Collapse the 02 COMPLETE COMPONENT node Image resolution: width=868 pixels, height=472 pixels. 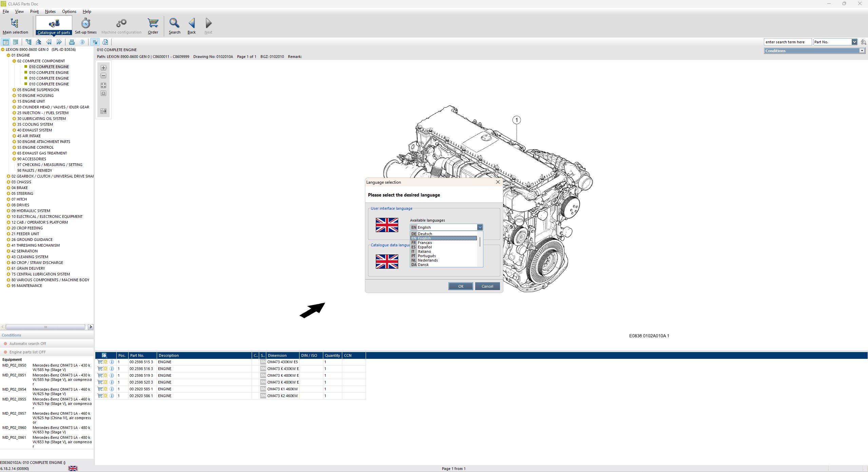pyautogui.click(x=14, y=61)
